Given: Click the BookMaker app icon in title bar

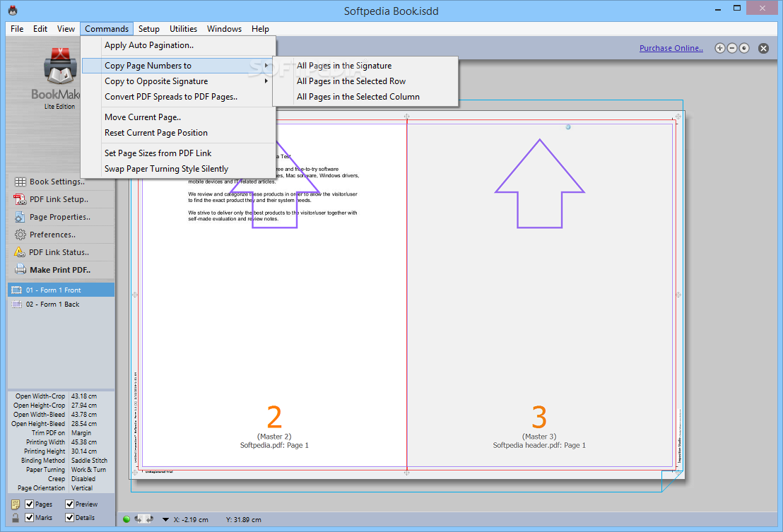Looking at the screenshot, I should tap(13, 11).
